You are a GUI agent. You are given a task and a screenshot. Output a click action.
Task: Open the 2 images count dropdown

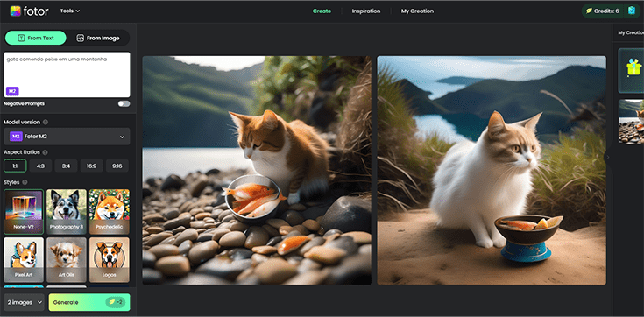pos(25,303)
